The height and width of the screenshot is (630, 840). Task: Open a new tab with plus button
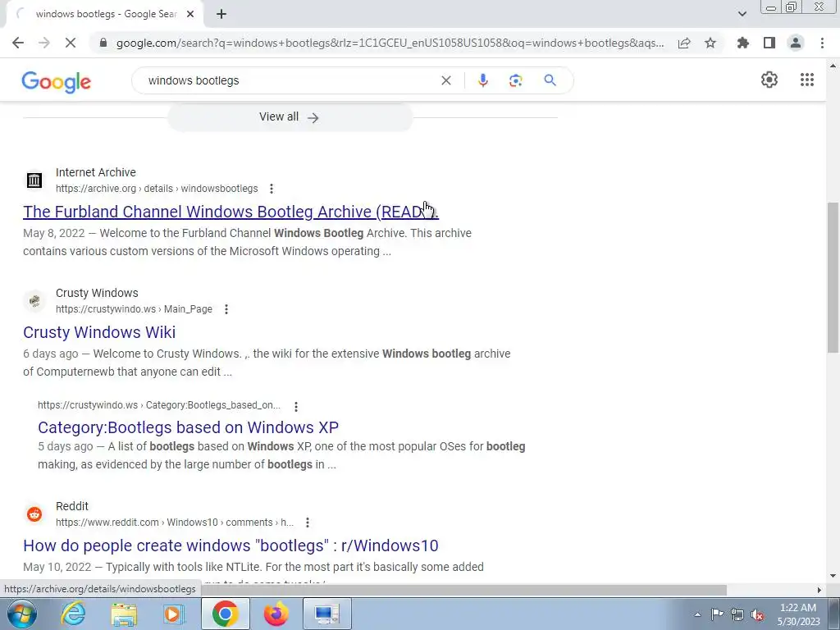[221, 15]
